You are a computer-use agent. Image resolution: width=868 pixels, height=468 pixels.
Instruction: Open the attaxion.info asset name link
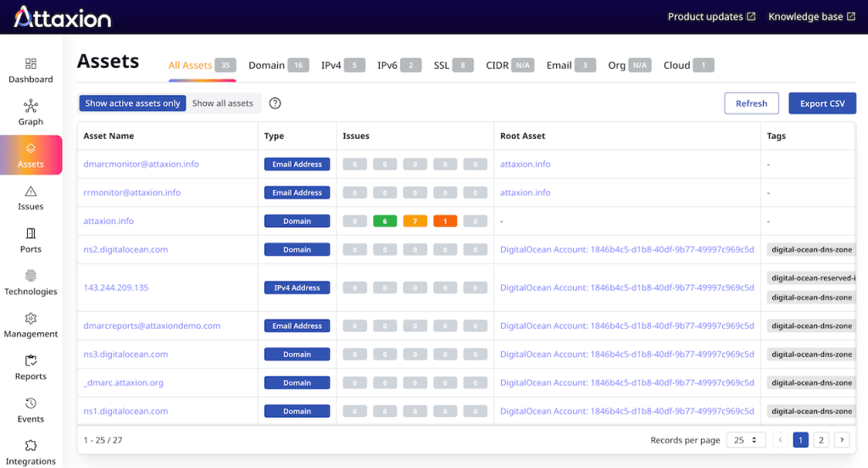pyautogui.click(x=108, y=220)
